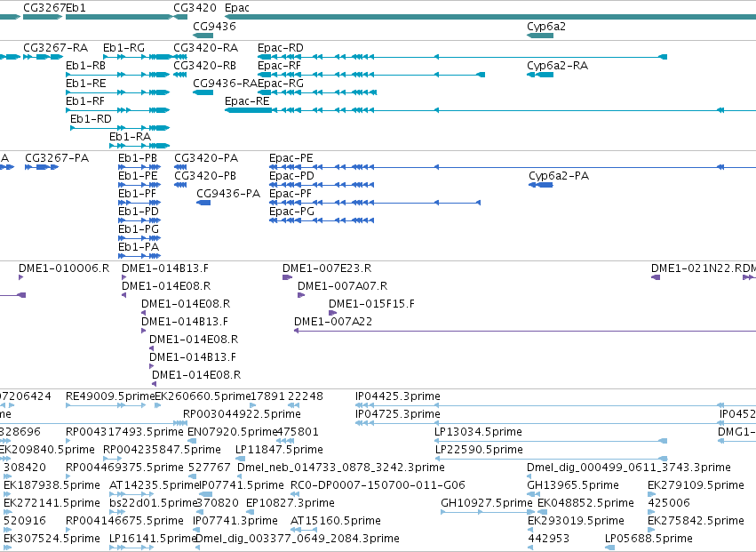
Task: Click the CG3420-RB transcript label
Action: (204, 66)
